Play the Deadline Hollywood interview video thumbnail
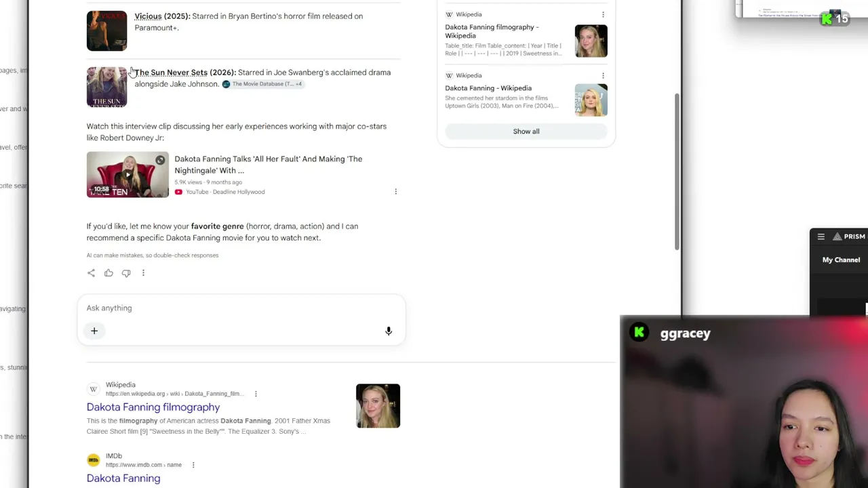The width and height of the screenshot is (868, 488). 127,175
